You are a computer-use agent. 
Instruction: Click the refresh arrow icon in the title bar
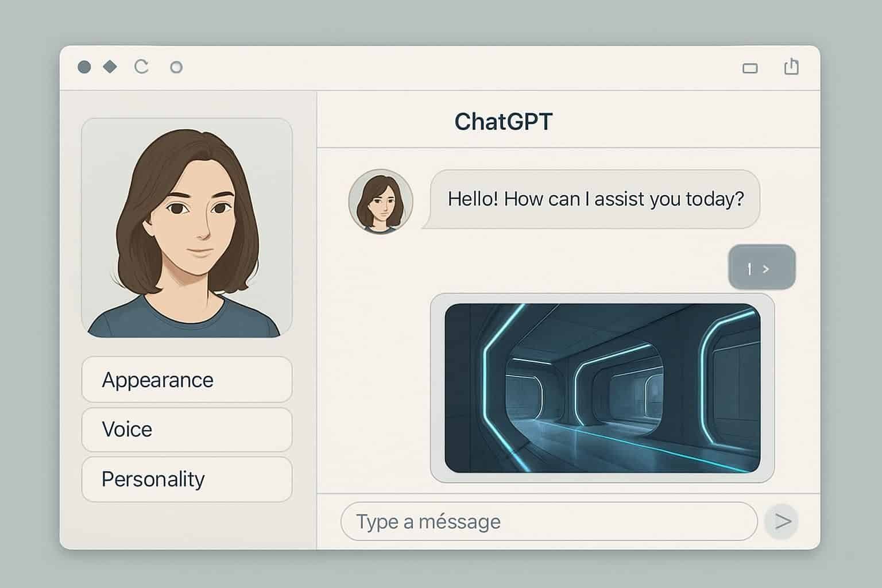point(141,67)
